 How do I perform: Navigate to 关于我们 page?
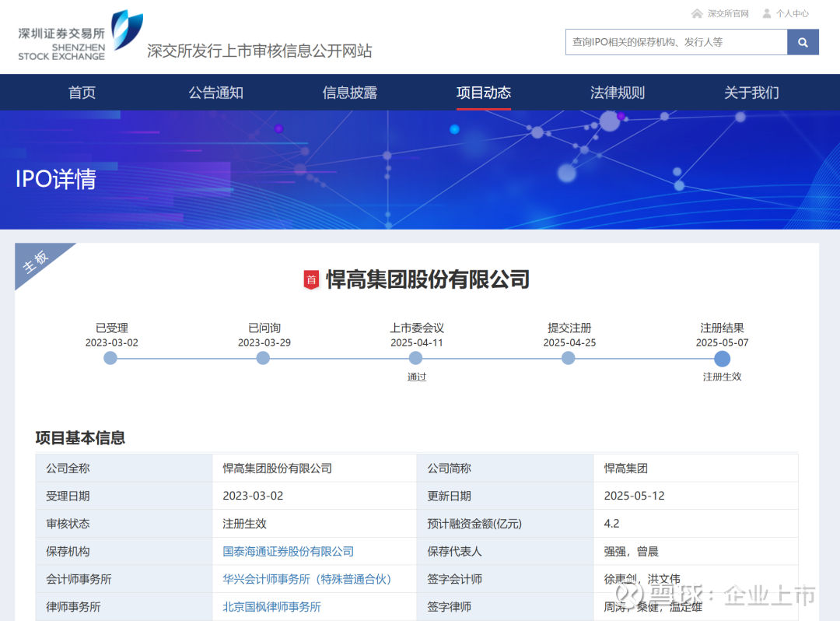coord(751,93)
